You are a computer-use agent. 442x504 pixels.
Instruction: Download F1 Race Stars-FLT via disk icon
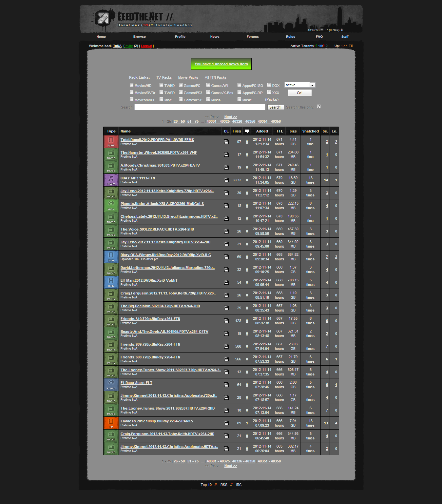(226, 385)
